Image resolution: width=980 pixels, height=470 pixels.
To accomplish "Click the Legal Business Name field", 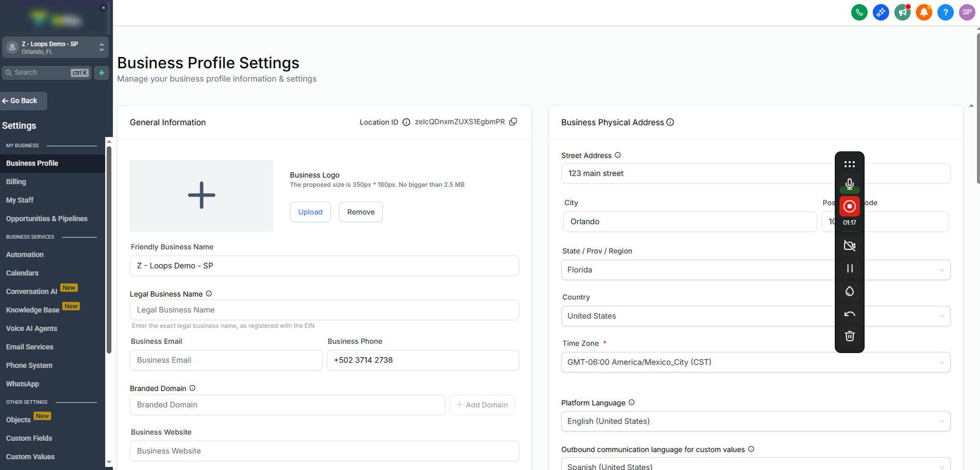I will point(325,310).
